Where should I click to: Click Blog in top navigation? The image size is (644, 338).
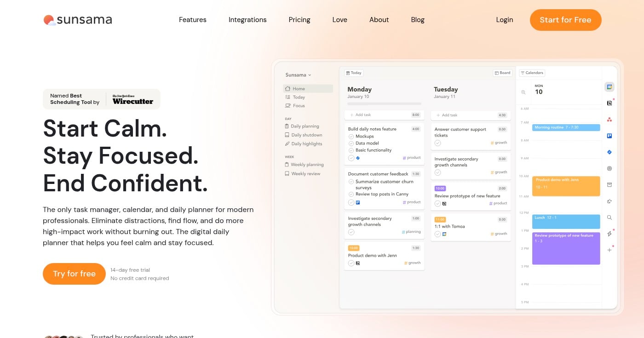pos(418,20)
